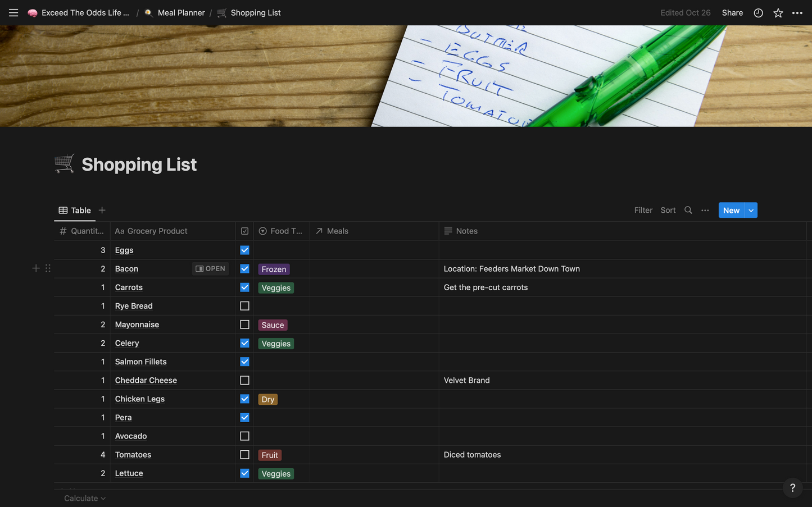Uncheck the Salmon Fillets checkbox
This screenshot has height=507, width=812.
coord(244,362)
